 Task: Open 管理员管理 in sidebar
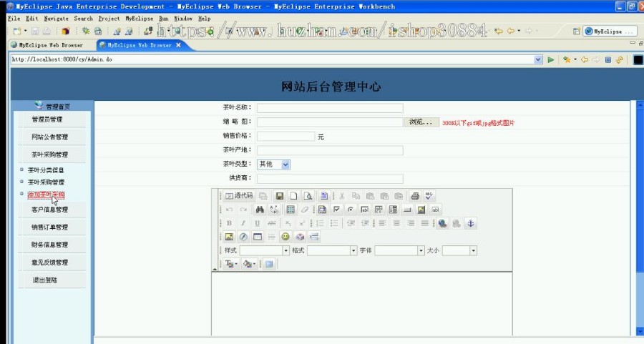(x=47, y=119)
